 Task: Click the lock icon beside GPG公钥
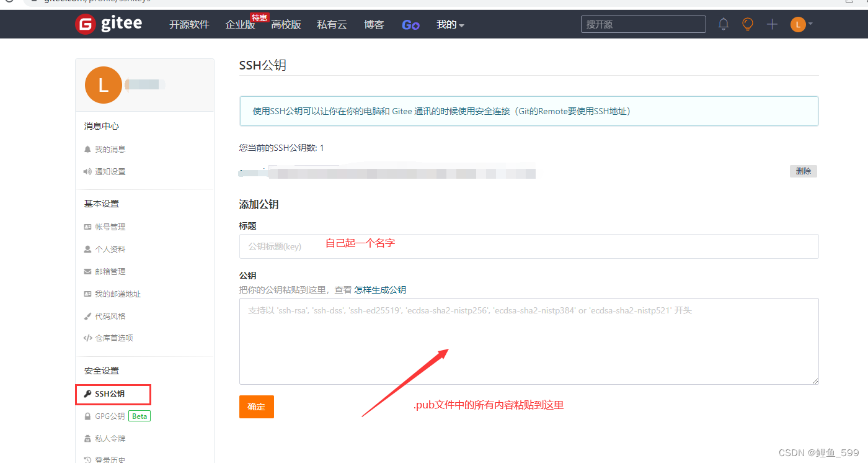pyautogui.click(x=87, y=416)
